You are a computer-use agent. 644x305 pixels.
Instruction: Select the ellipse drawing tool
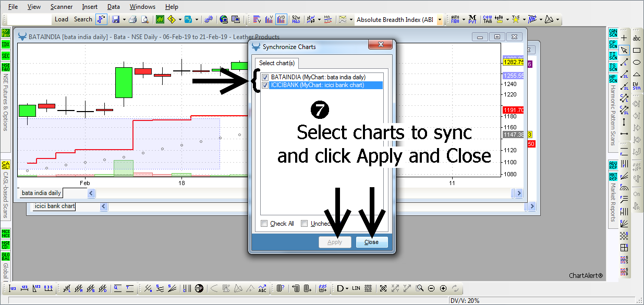click(x=637, y=63)
